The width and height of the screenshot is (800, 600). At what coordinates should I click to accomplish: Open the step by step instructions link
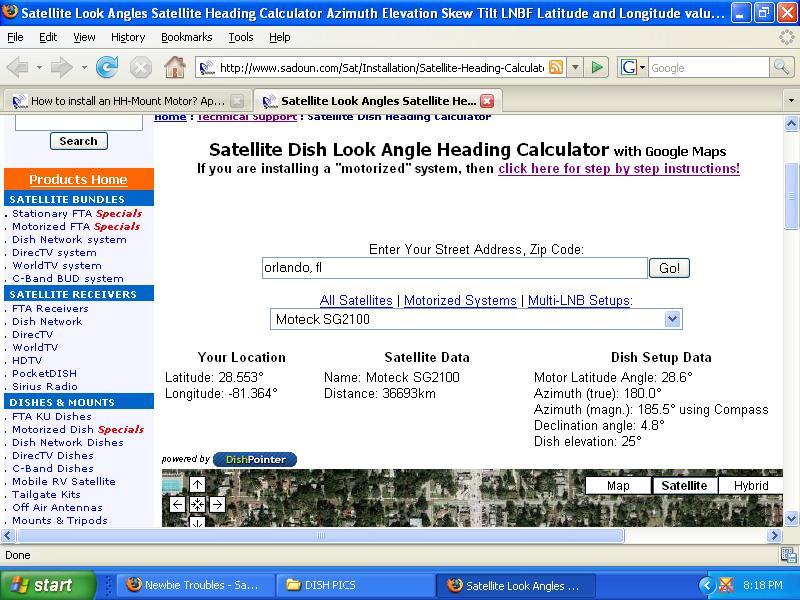(x=619, y=168)
